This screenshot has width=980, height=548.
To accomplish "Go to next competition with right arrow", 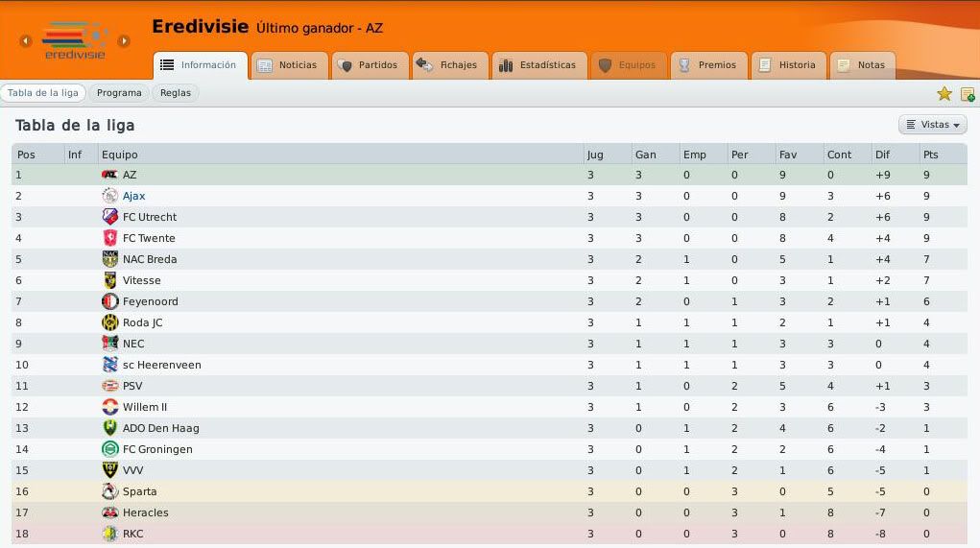I will click(x=124, y=41).
